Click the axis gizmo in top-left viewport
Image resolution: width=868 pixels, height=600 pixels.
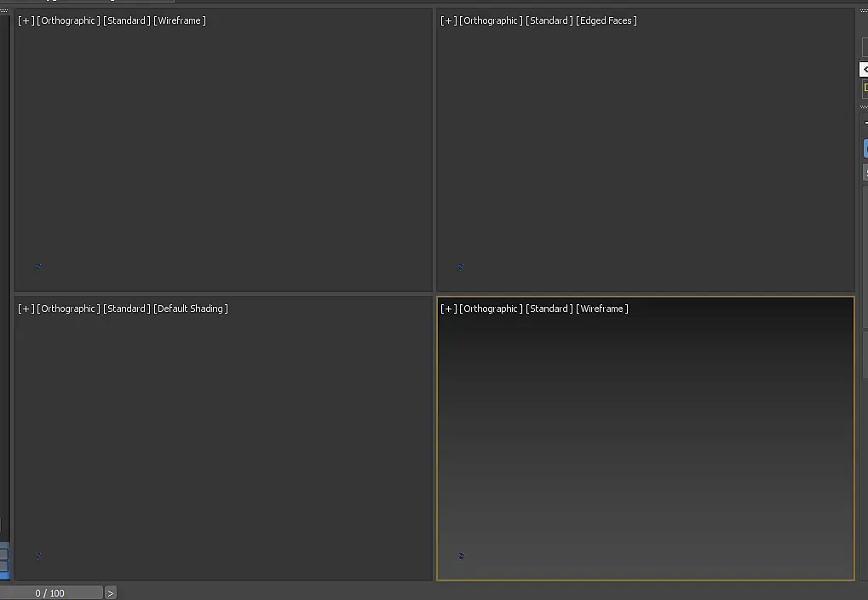click(x=38, y=267)
